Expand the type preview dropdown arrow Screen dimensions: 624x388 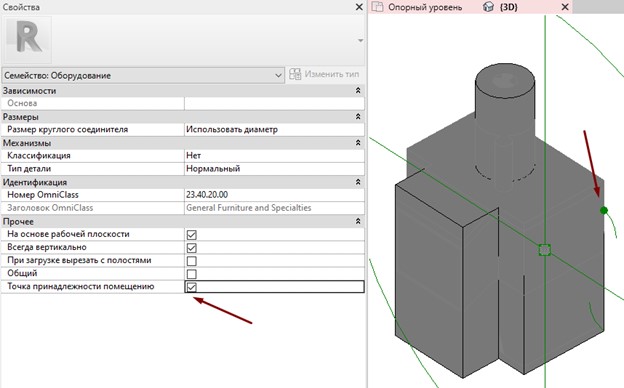(x=360, y=40)
